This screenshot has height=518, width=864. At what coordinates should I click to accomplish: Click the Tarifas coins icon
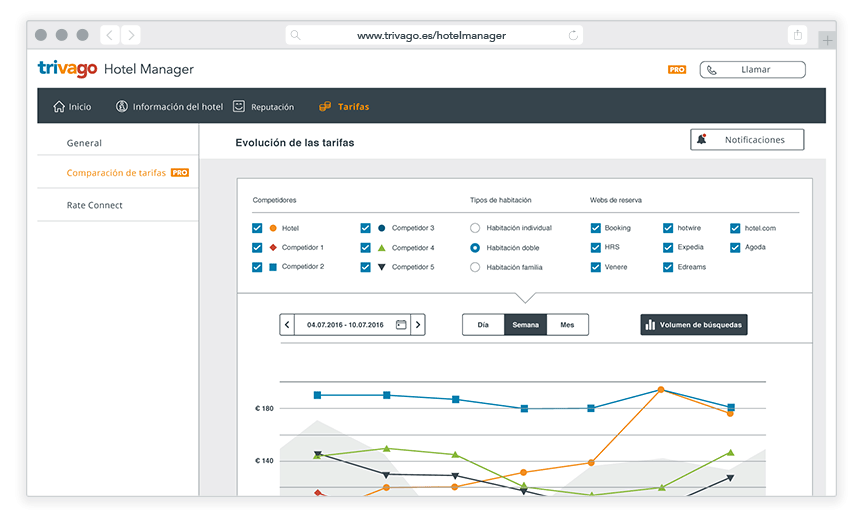pyautogui.click(x=325, y=106)
